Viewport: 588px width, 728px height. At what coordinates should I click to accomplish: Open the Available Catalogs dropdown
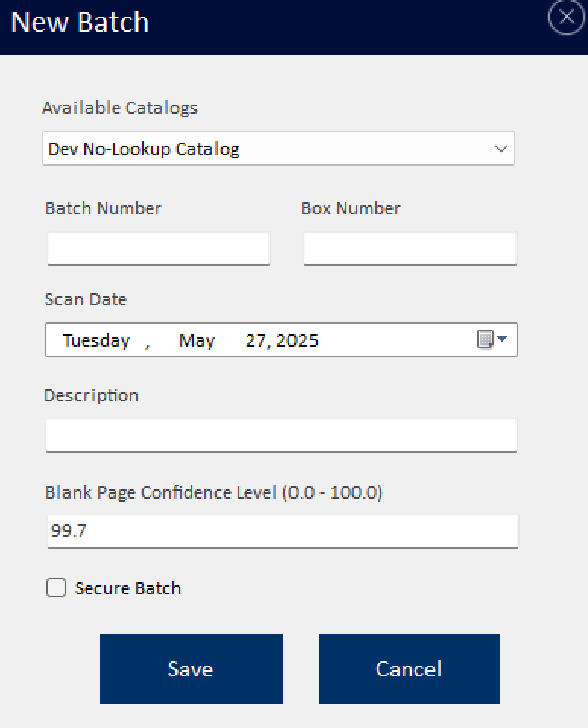(x=278, y=149)
